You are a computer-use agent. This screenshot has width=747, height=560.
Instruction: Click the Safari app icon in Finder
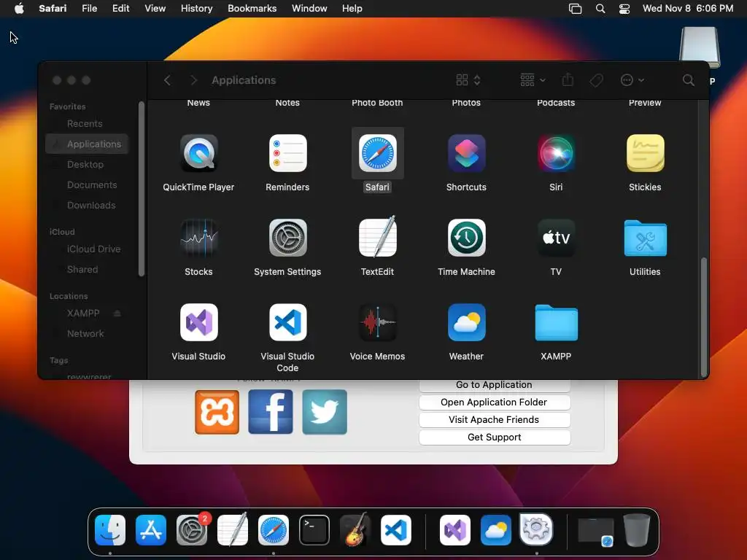[377, 153]
